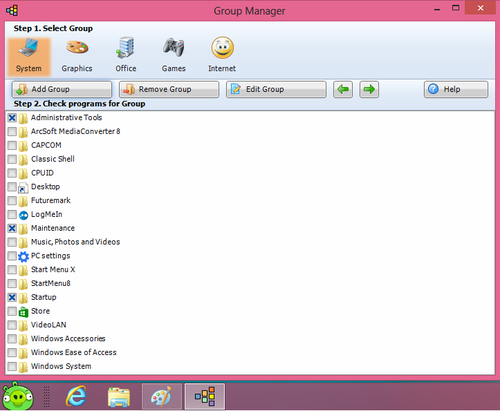This screenshot has width=500, height=411.
Task: Open Help
Action: click(456, 89)
